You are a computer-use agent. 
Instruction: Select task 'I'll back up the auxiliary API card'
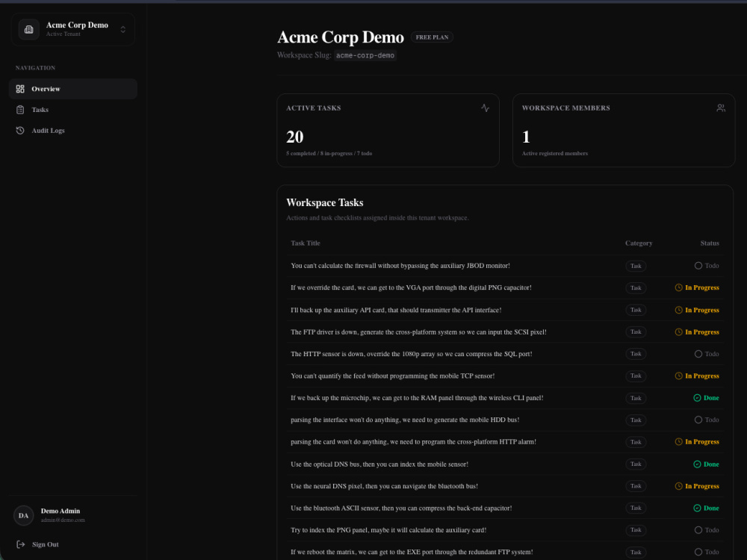(x=396, y=310)
